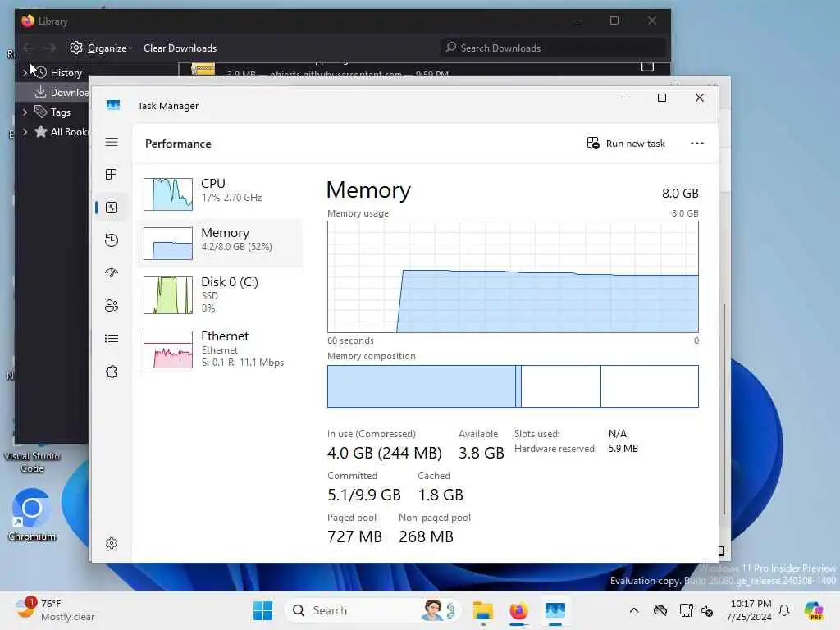Click "268 MB" non-paged pool value
840x630 pixels.
pyautogui.click(x=426, y=536)
